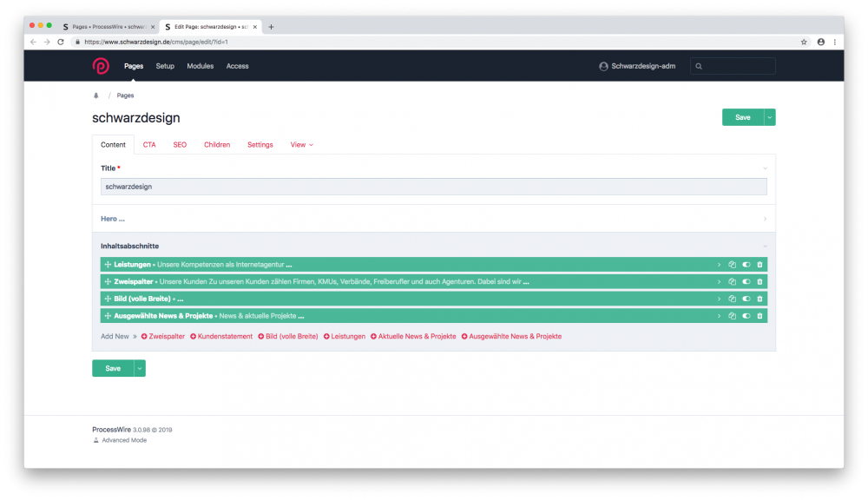This screenshot has width=868, height=500.
Task: Toggle publish switch for Zweispalter section
Action: click(x=746, y=281)
